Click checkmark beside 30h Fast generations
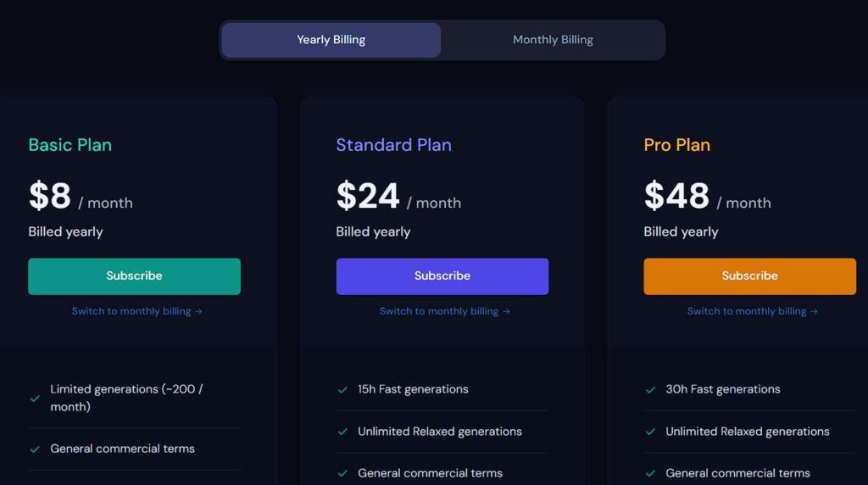868x485 pixels. pos(650,390)
